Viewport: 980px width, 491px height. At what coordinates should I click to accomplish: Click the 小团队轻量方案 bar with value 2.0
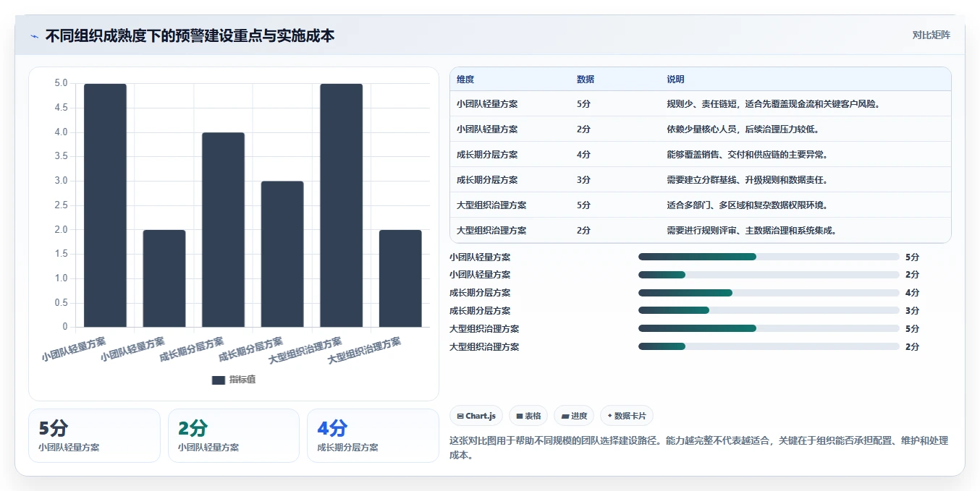(x=164, y=278)
